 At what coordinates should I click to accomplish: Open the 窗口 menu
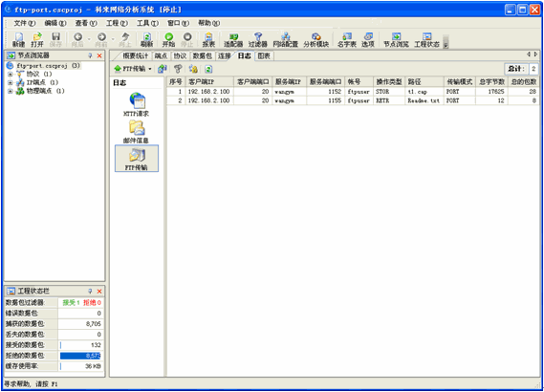pyautogui.click(x=178, y=23)
